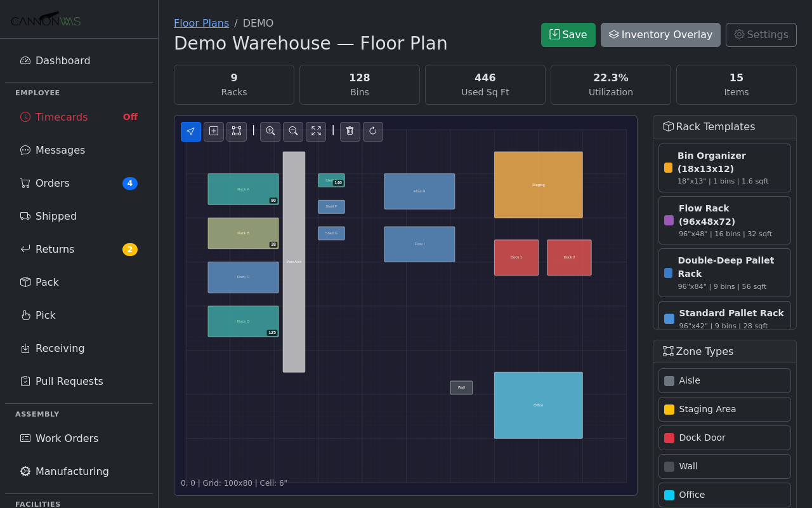Navigate back via the Floor Plans breadcrumb
This screenshot has height=508, width=812.
pyautogui.click(x=201, y=23)
